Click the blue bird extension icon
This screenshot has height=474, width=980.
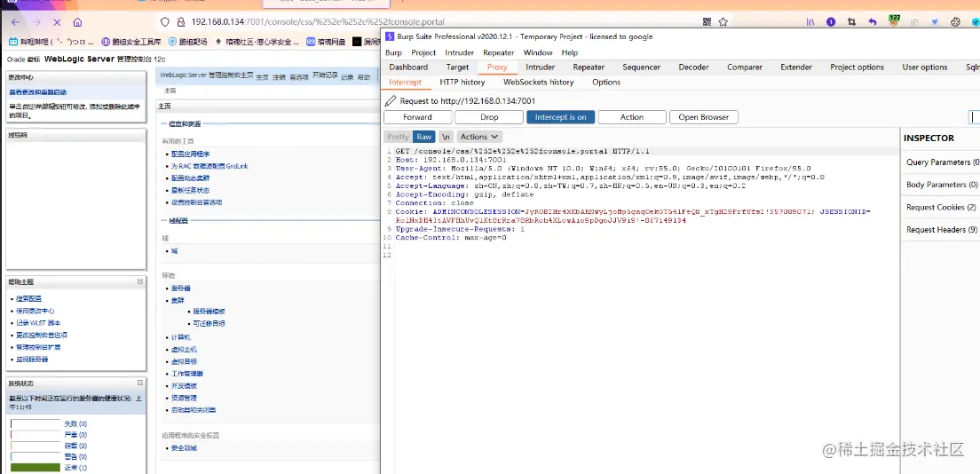(x=935, y=22)
